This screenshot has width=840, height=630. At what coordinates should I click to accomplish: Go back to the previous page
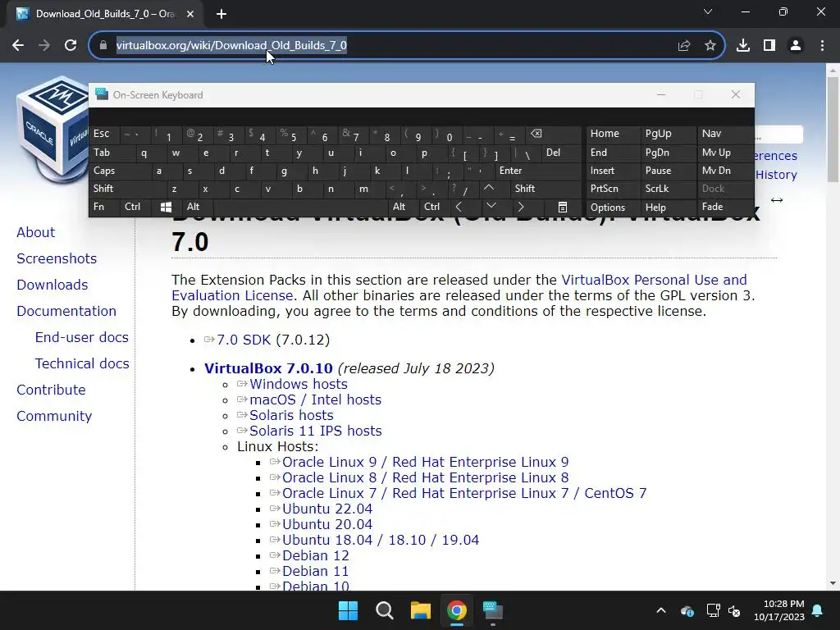pos(18,46)
